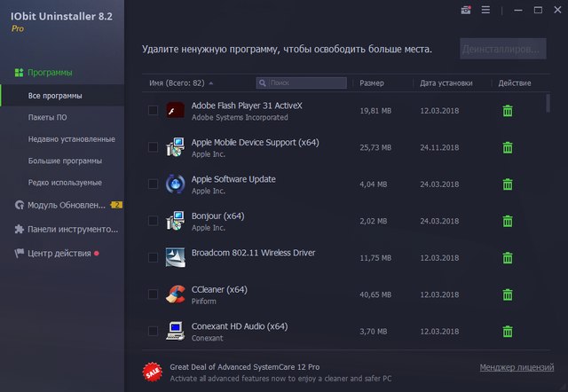The height and width of the screenshot is (392, 568).
Task: Open the Менеджер лицензий link
Action: click(516, 367)
